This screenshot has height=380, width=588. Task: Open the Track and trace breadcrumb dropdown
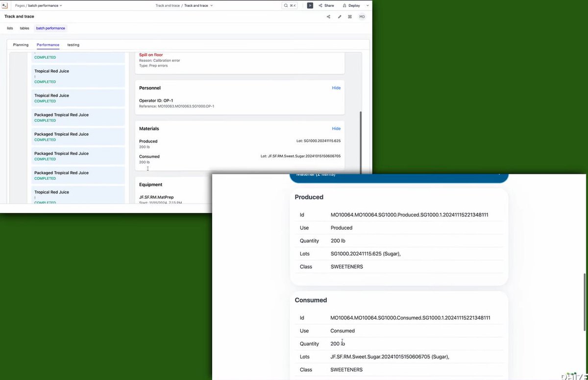tap(198, 5)
